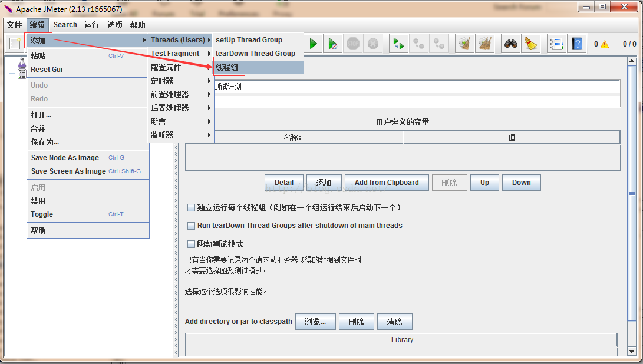Select 合并 menu item
This screenshot has height=364, width=643.
[x=88, y=128]
